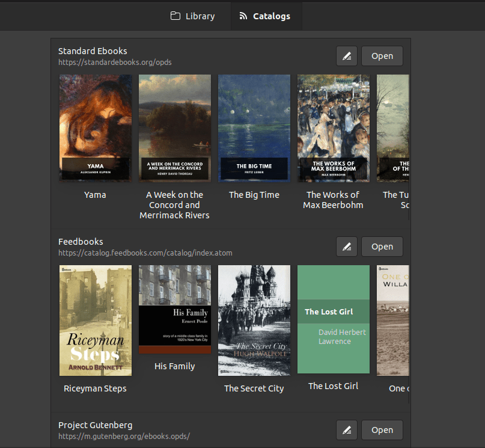This screenshot has width=485, height=448.
Task: Click the Standard Ebooks heading
Action: 93,51
